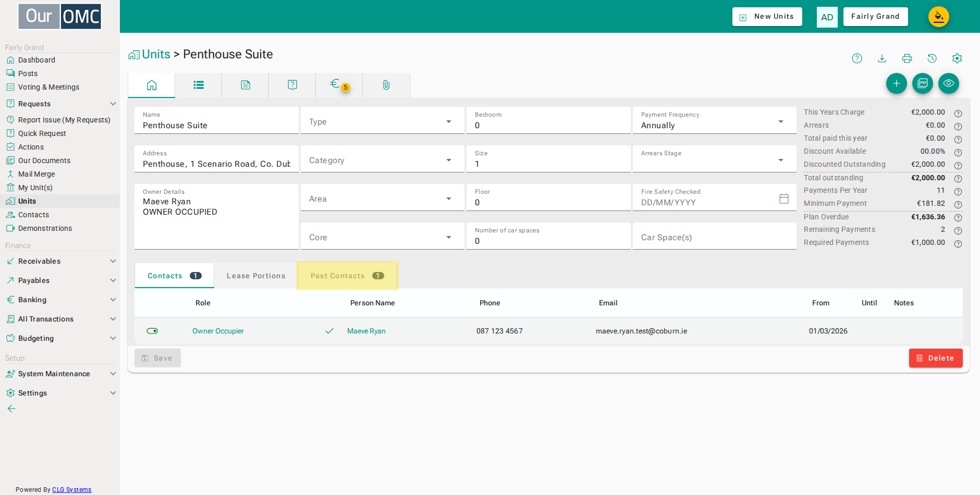The width and height of the screenshot is (980, 495).
Task: Open the Area dropdown
Action: [x=383, y=197]
